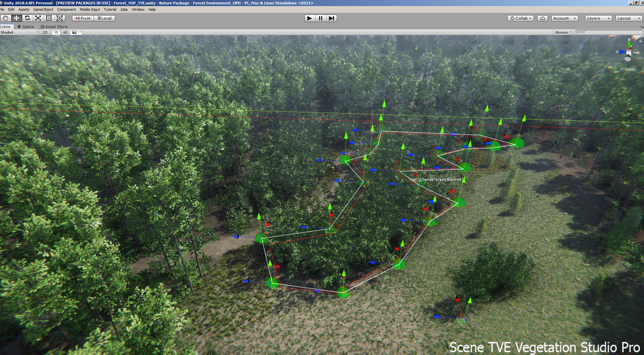The height and width of the screenshot is (355, 644).
Task: Click the gizmo center cube
Action: (x=629, y=53)
